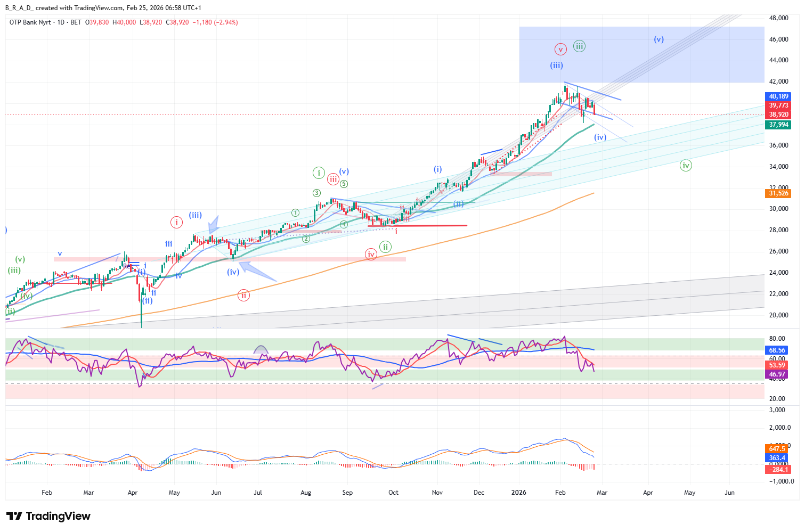Viewport: 805px width, 532px height.
Task: Select the thick red horizontal support line
Action: pos(426,225)
